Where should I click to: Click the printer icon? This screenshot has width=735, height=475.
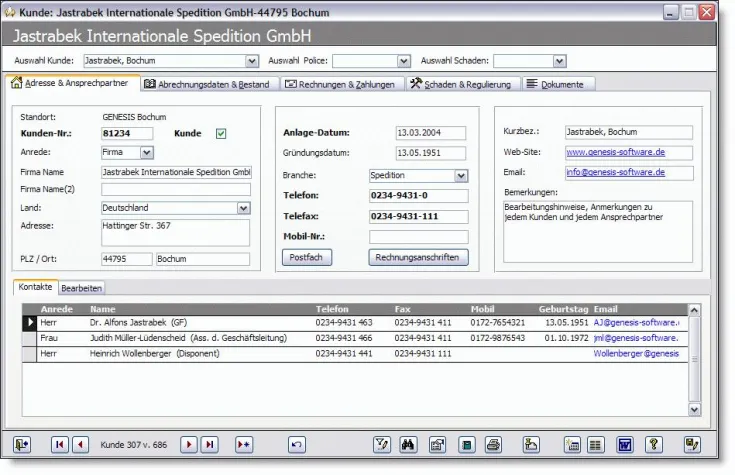point(493,444)
